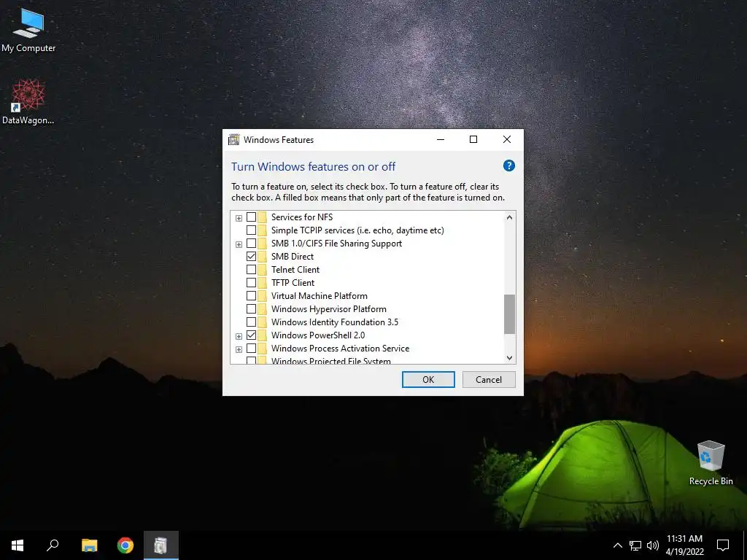Select the Windows Identity Foundation 3.5 row
The image size is (747, 560).
pyautogui.click(x=334, y=322)
